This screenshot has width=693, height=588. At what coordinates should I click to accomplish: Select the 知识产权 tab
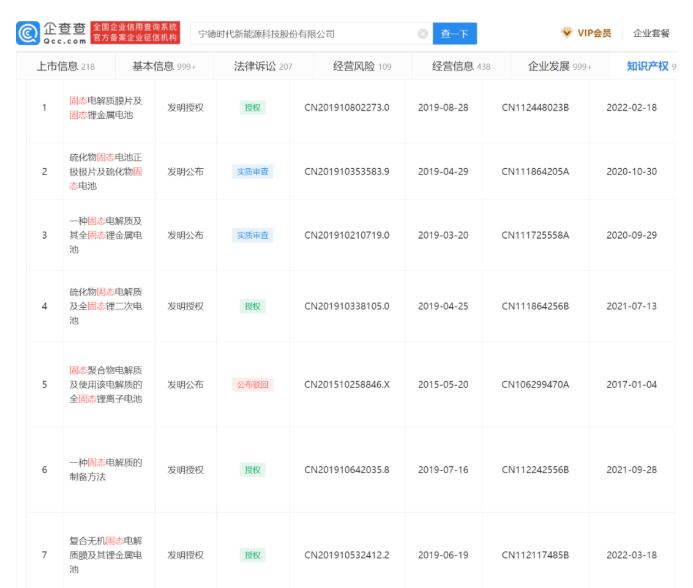click(x=648, y=66)
